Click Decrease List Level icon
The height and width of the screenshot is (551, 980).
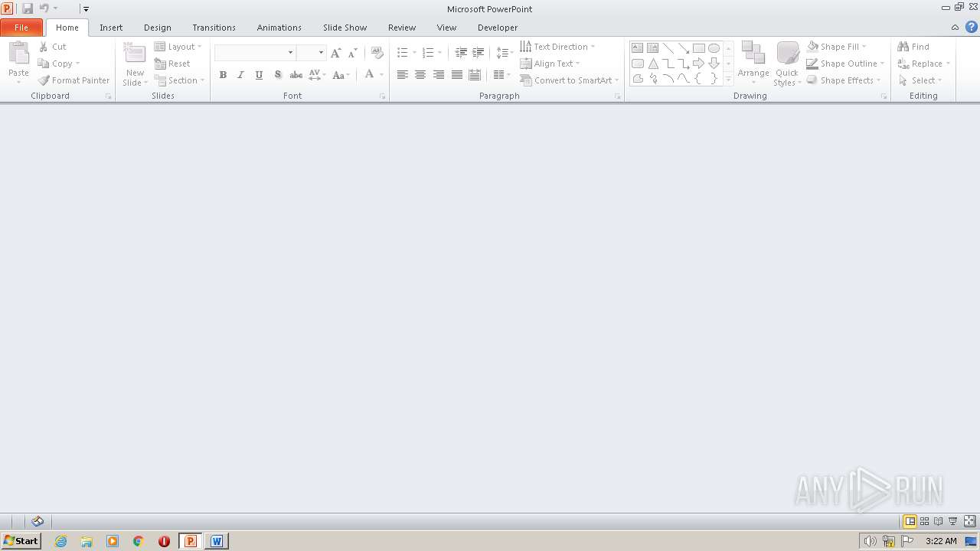coord(461,53)
